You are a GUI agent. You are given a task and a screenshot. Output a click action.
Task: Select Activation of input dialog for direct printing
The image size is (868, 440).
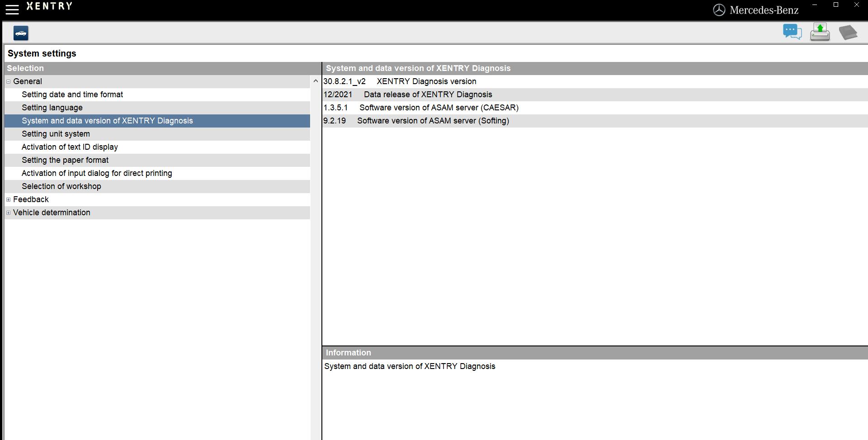(157, 173)
